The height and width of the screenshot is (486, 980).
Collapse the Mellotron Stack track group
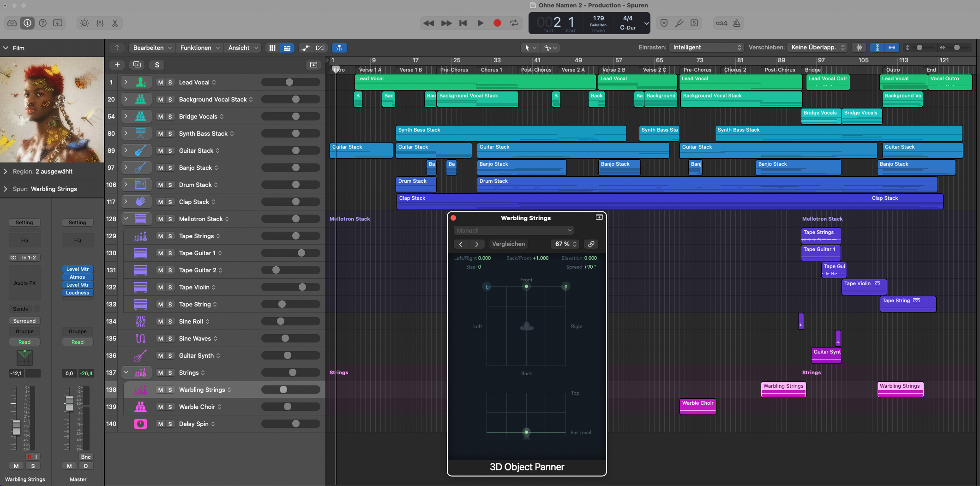126,219
